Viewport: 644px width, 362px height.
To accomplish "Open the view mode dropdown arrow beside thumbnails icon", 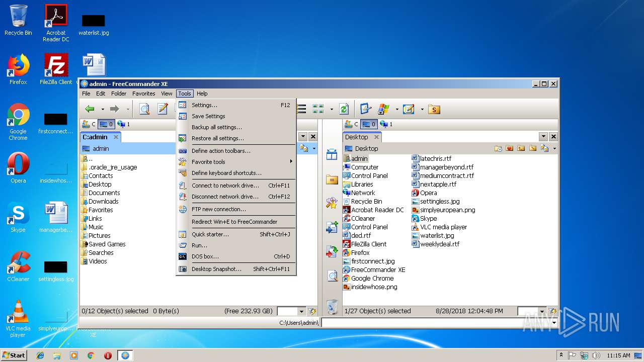I will coord(331,109).
